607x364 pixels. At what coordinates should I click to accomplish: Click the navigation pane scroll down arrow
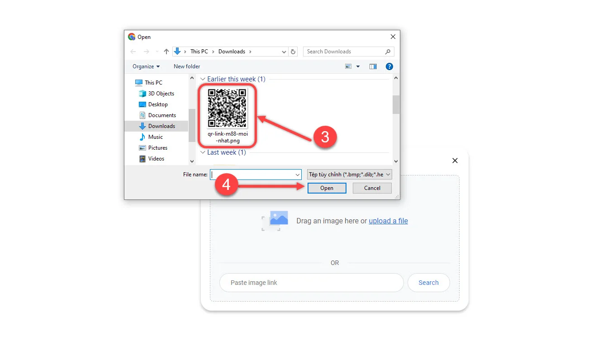[x=192, y=161]
